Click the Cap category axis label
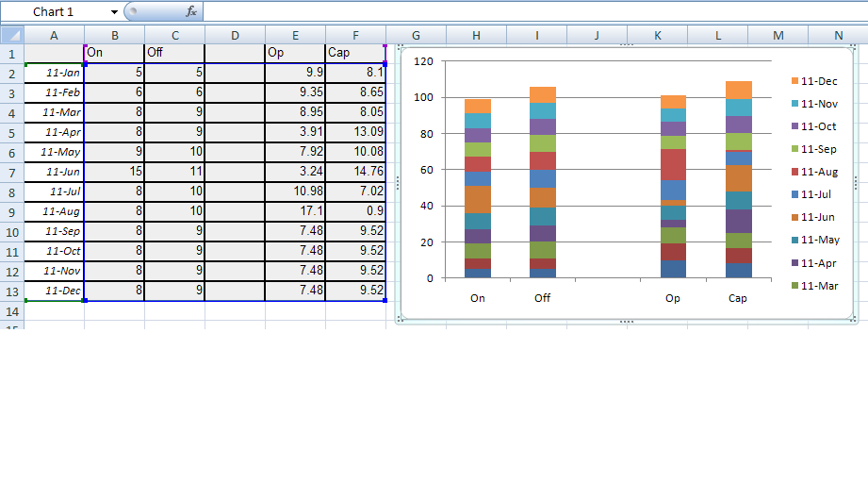The width and height of the screenshot is (868, 483). 738,298
